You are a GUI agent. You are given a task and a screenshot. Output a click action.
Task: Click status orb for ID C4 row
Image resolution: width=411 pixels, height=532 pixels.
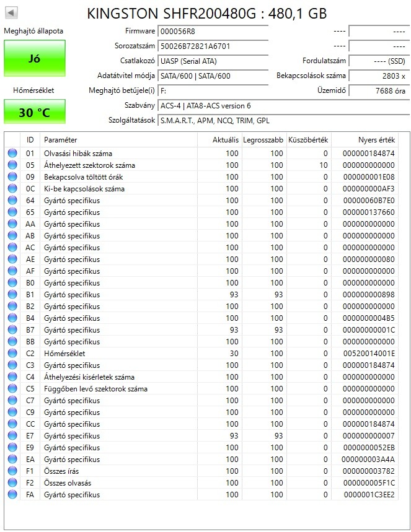point(12,377)
